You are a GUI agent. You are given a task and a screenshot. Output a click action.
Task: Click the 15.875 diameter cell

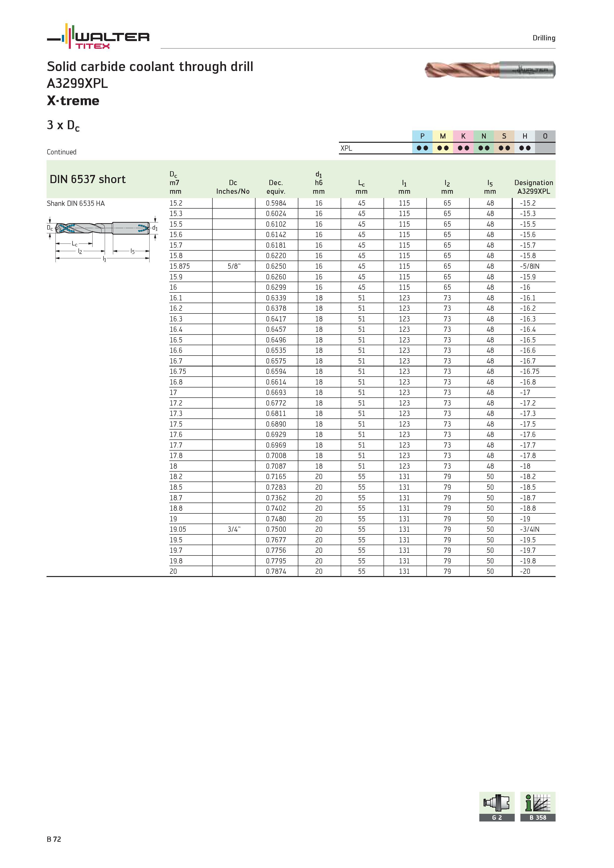point(180,266)
